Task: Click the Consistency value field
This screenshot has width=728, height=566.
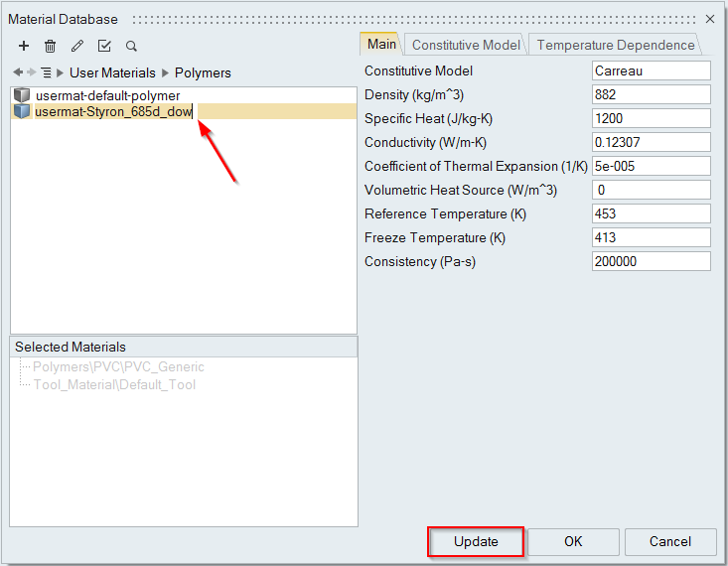Action: pos(651,261)
